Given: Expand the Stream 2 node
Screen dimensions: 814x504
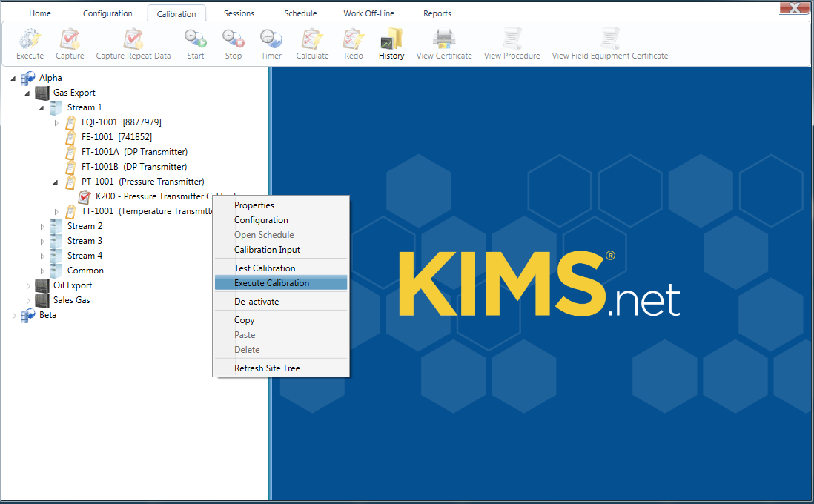Looking at the screenshot, I should click(x=42, y=227).
